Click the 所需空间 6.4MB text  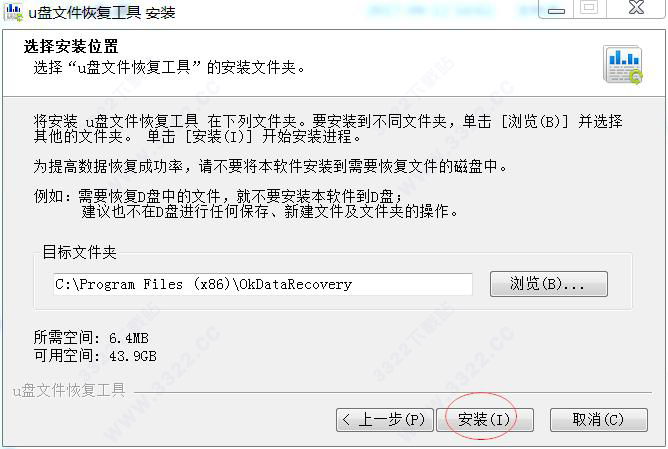point(91,338)
